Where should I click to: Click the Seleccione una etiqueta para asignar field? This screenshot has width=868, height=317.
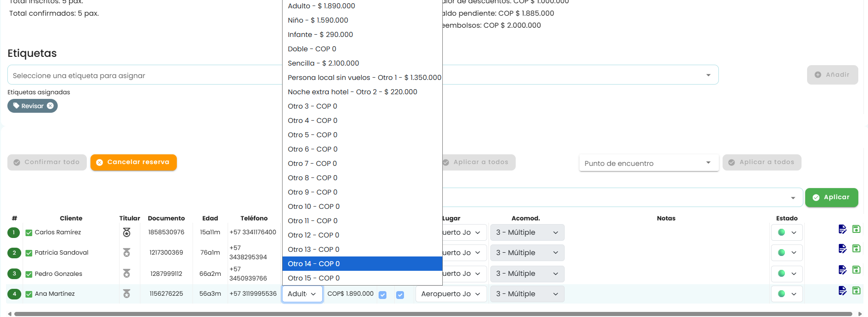145,75
